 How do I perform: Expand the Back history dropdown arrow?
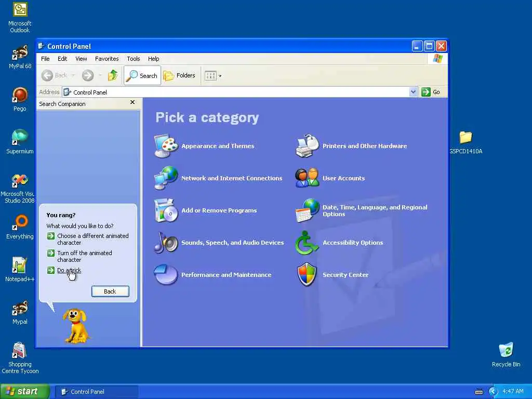[73, 75]
